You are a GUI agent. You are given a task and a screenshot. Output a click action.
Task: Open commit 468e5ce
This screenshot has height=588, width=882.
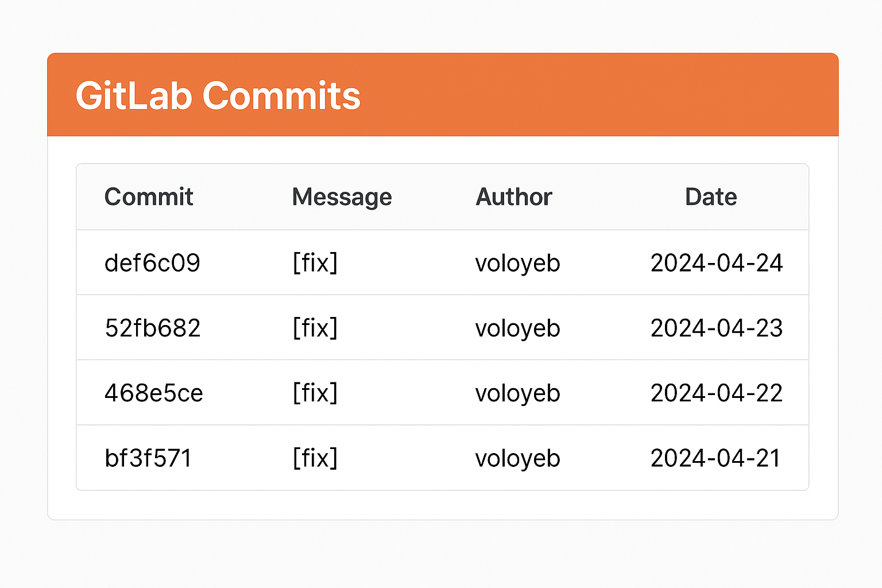[x=154, y=393]
